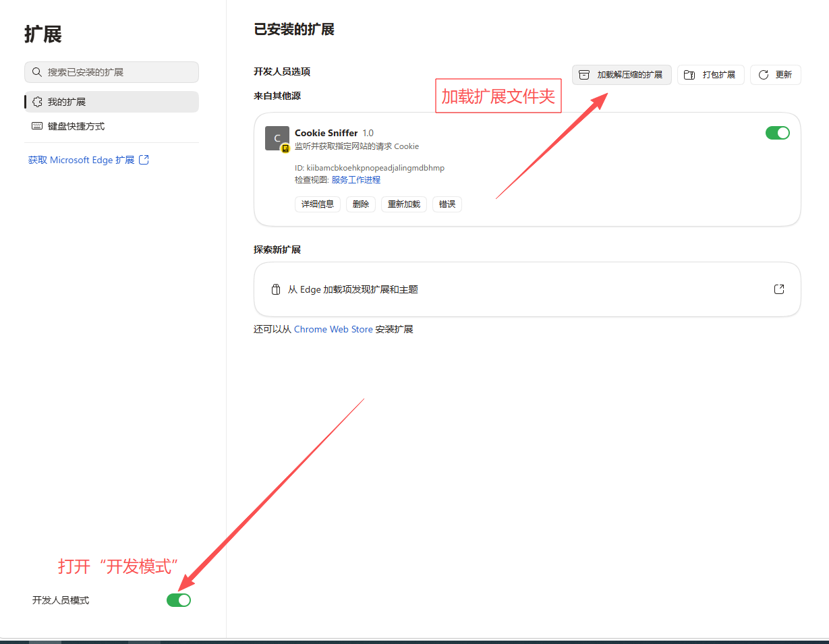Disable the Cookie Sniffer extension toggle
Viewport: 829px width, 644px height.
pos(778,133)
